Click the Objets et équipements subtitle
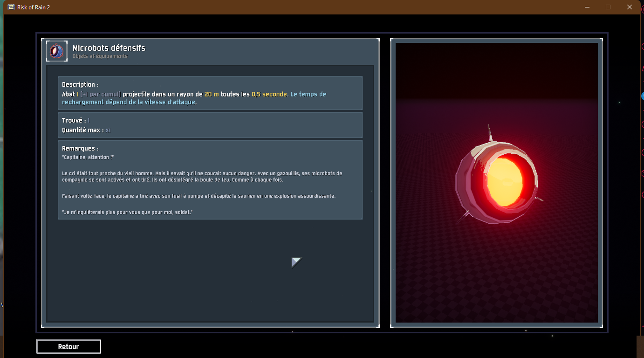Screen dimensions: 644x358 (x=100, y=56)
